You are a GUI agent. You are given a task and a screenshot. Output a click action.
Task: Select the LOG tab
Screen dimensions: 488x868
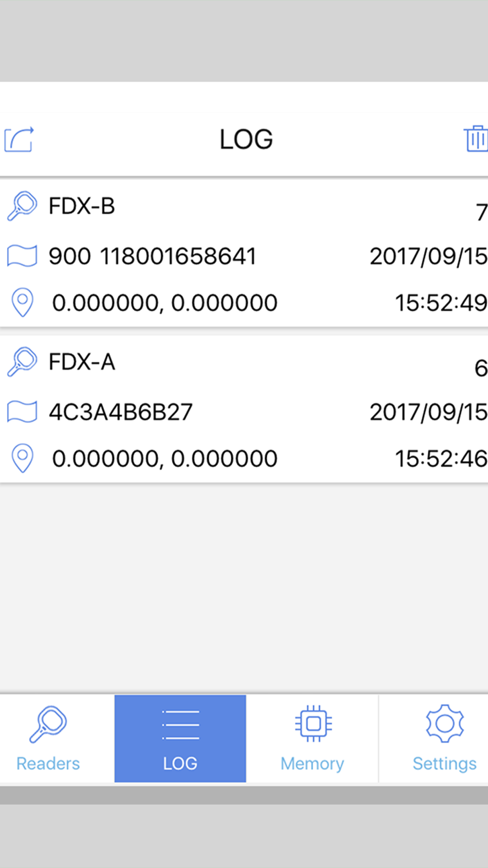pos(180,738)
